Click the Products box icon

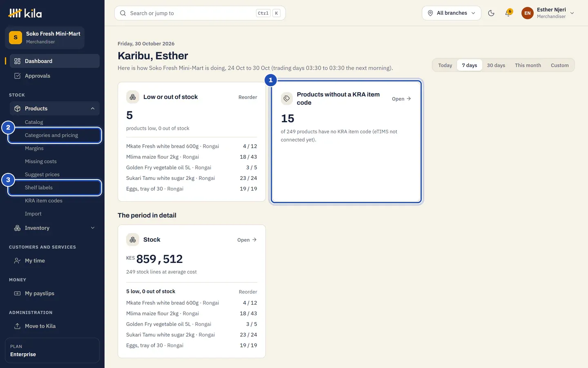tap(17, 108)
